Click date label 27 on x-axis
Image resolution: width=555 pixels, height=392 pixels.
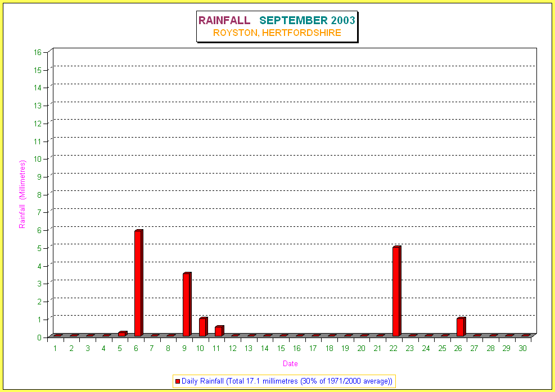pyautogui.click(x=474, y=349)
